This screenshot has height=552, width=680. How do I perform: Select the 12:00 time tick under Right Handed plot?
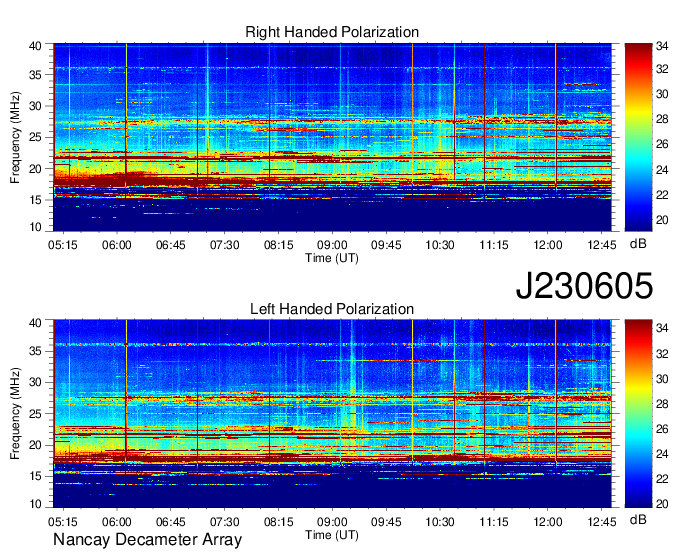point(548,245)
